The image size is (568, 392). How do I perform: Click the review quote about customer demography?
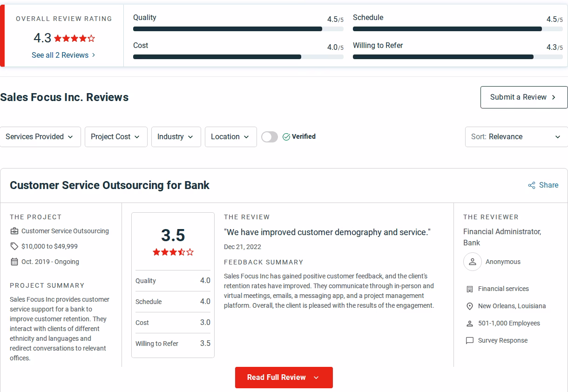click(x=327, y=232)
